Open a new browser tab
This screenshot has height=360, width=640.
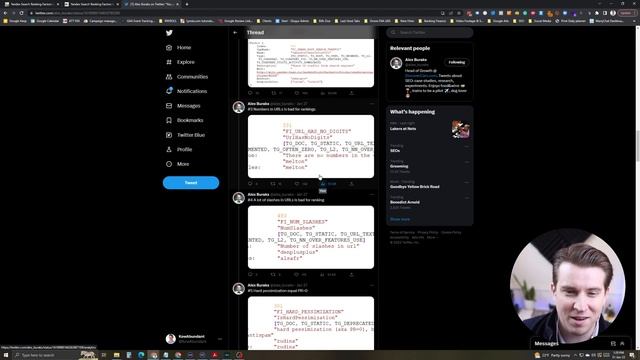coord(187,4)
